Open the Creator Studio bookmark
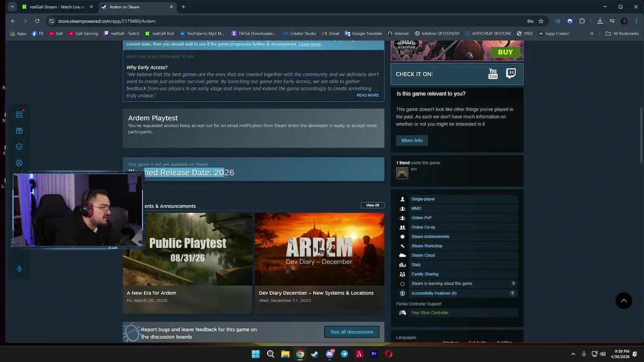The height and width of the screenshot is (362, 644). click(299, 34)
